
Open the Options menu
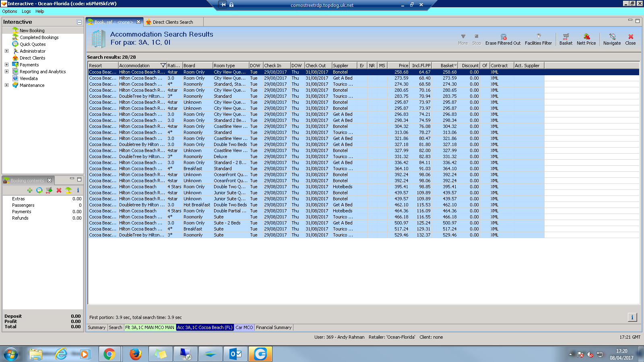pos(10,11)
